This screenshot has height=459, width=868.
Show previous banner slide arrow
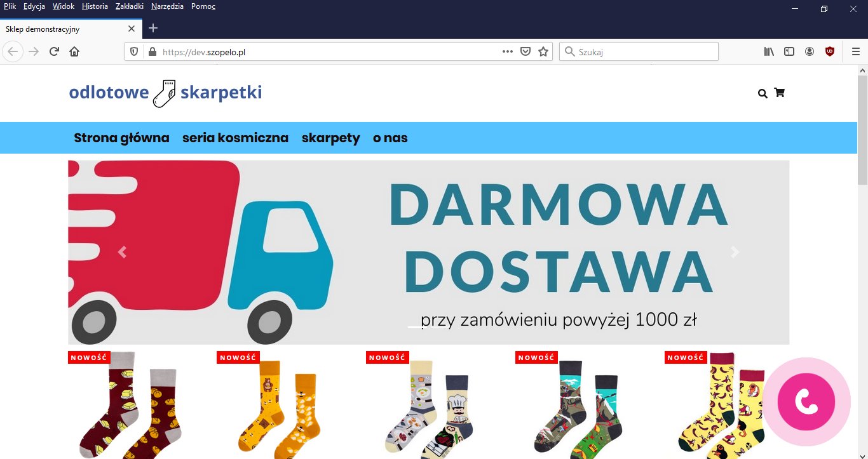[x=123, y=252]
